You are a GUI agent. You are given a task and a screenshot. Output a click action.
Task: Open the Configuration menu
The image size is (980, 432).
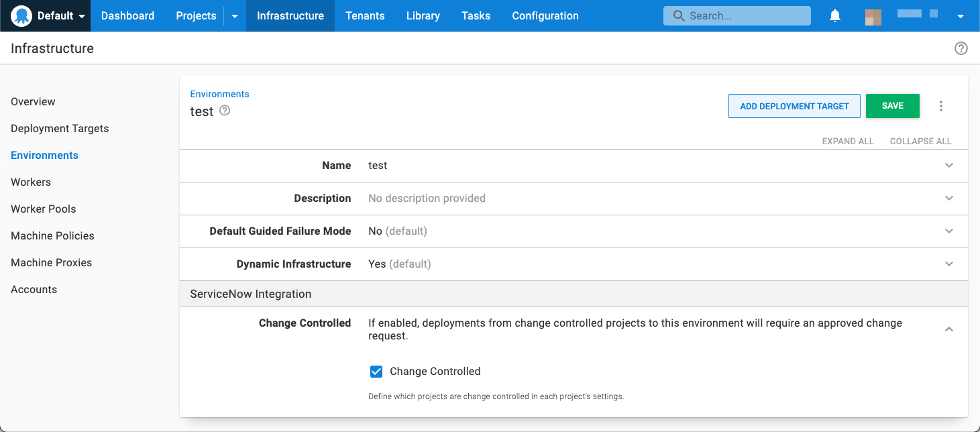pyautogui.click(x=545, y=15)
